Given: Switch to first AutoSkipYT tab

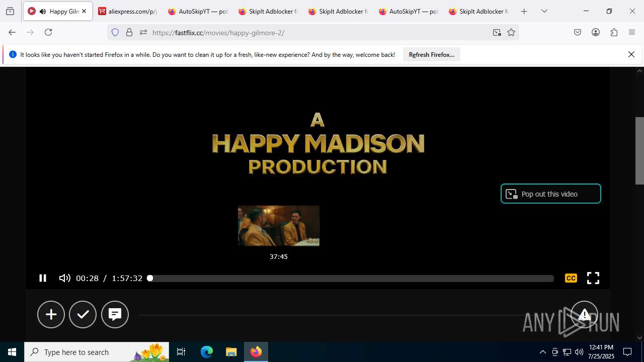Looking at the screenshot, I should [198, 11].
